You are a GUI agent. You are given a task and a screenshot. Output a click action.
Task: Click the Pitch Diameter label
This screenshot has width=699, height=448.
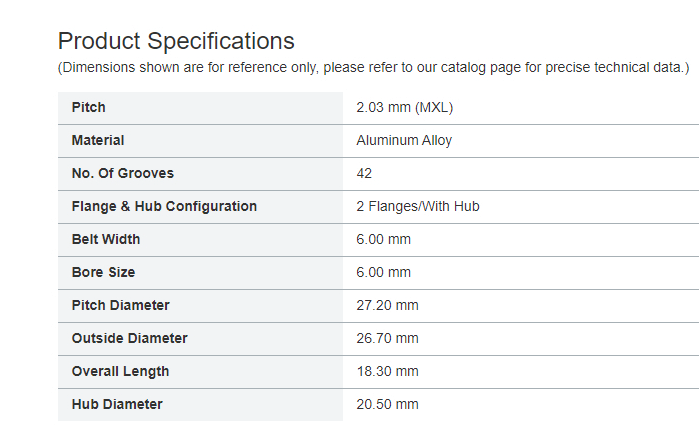pyautogui.click(x=121, y=305)
